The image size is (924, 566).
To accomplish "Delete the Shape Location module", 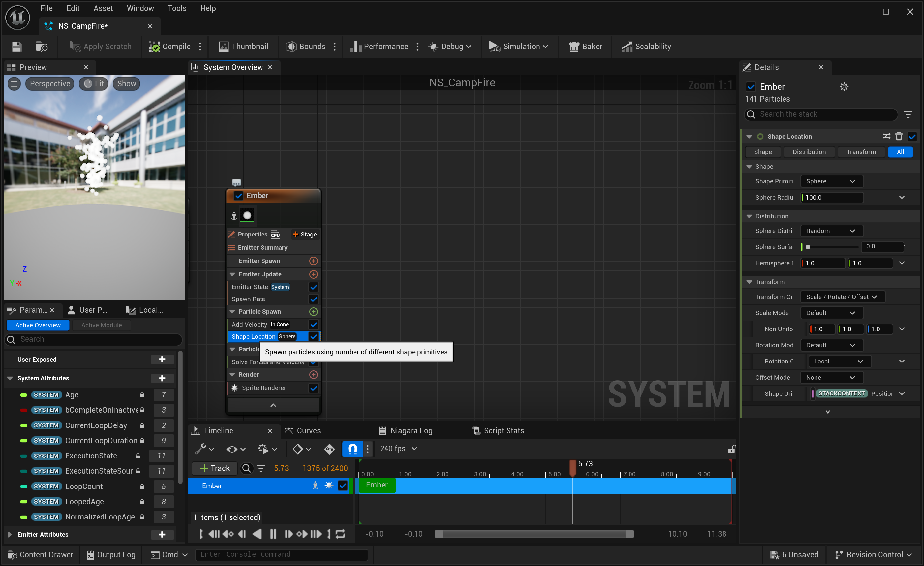I will (899, 136).
